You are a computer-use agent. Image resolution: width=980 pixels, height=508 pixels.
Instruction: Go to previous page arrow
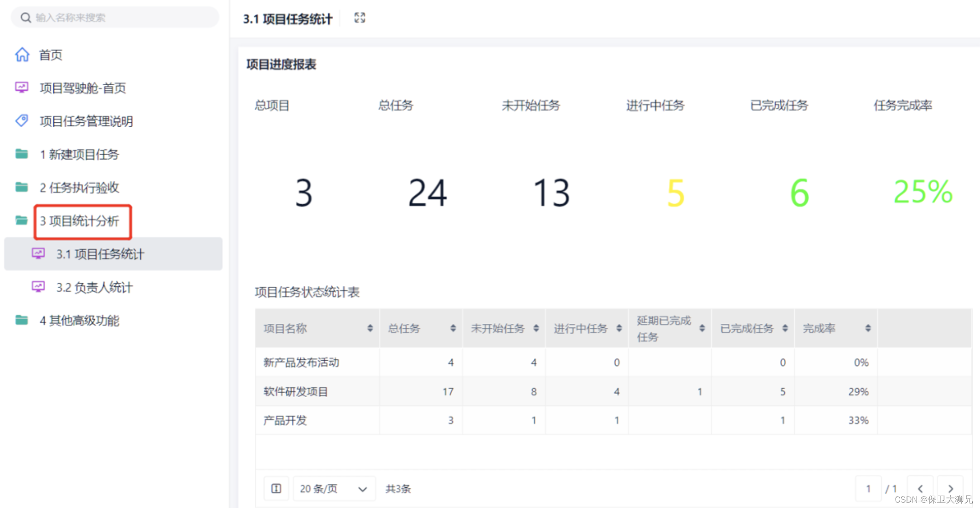(920, 489)
